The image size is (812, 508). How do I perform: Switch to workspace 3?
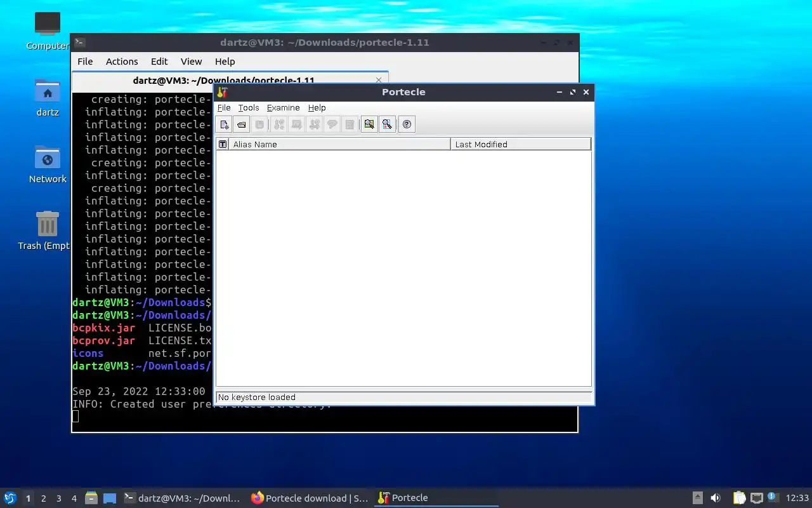click(x=58, y=498)
